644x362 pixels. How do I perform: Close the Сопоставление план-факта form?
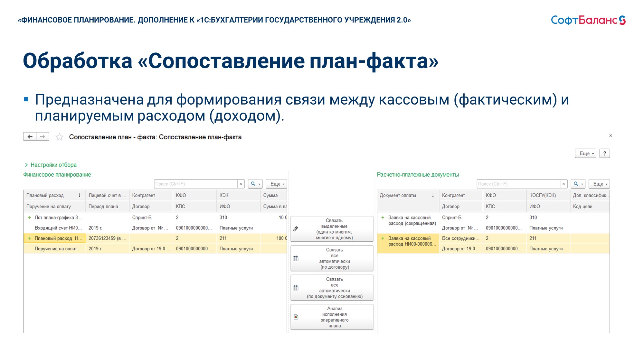click(x=611, y=136)
